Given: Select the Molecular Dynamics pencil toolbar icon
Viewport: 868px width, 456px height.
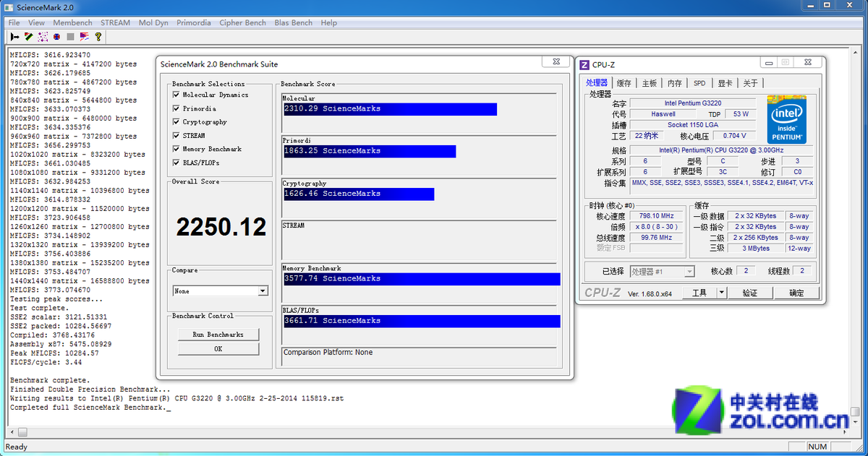Looking at the screenshot, I should pyautogui.click(x=29, y=36).
